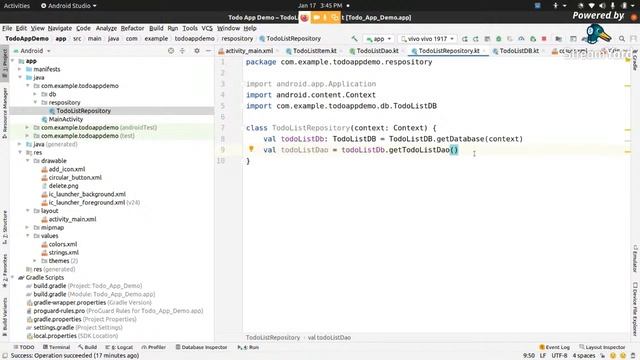Image resolution: width=640 pixels, height=360 pixels.
Task: Open the Profiler tool window button
Action: 153,347
